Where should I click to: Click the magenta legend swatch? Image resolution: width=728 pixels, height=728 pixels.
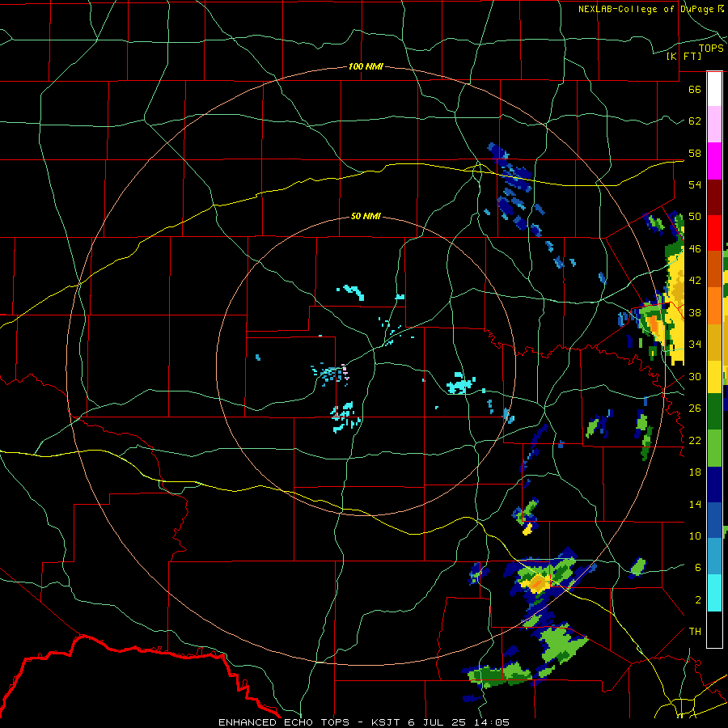tap(714, 161)
